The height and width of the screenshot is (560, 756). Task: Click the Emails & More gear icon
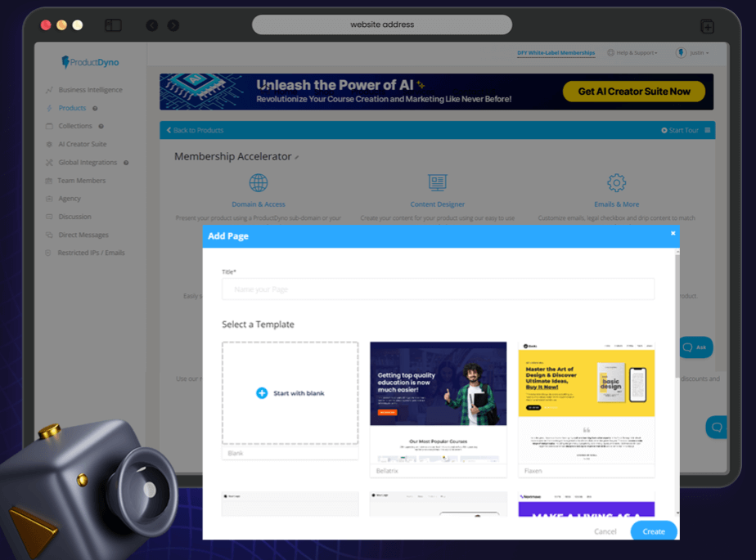pyautogui.click(x=616, y=183)
